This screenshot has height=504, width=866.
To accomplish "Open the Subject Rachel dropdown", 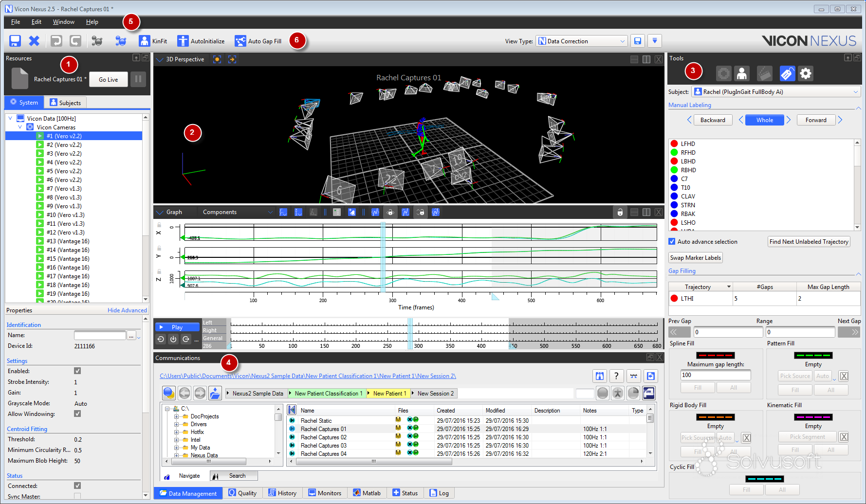I will (776, 92).
